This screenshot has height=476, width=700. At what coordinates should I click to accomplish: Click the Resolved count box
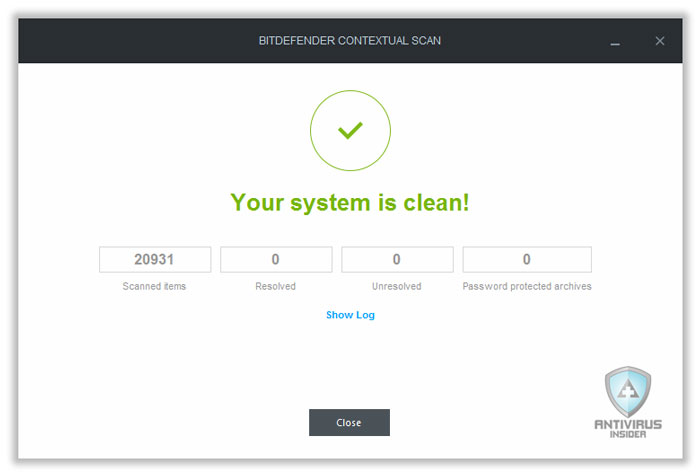pos(276,259)
